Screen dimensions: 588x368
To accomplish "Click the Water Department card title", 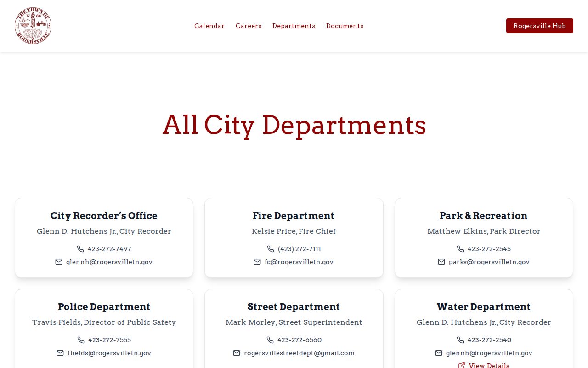I will point(484,306).
